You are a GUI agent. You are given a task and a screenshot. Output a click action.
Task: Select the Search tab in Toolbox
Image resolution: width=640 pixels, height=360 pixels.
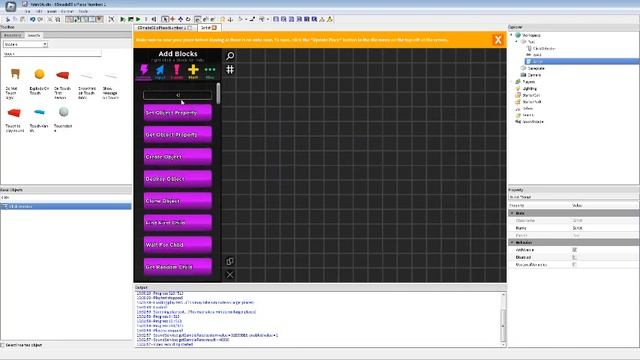click(x=34, y=36)
